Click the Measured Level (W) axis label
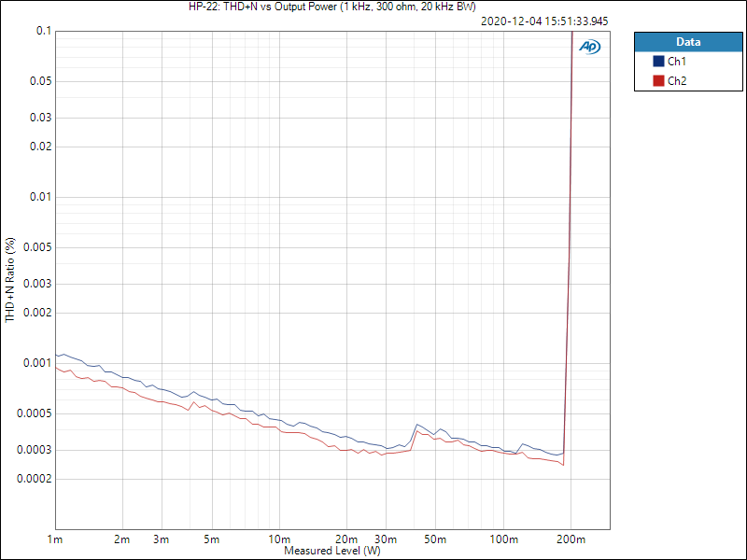The width and height of the screenshot is (747, 560). pos(332,551)
